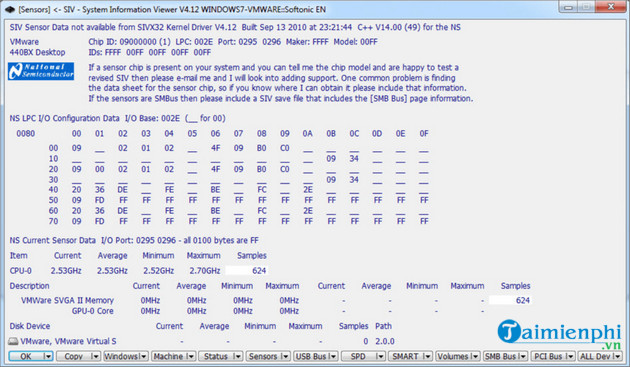Click the Item column header
Viewport: 630px width, 367px height.
tap(18, 256)
